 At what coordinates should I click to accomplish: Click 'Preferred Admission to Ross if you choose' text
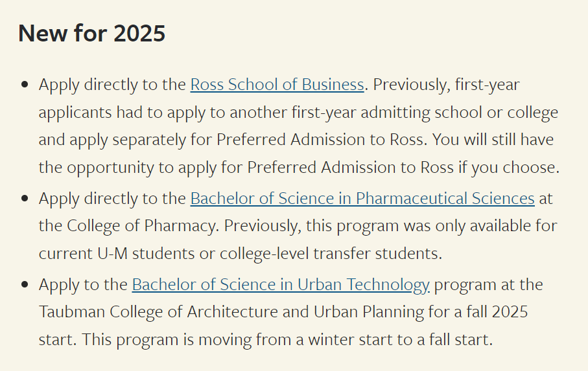point(403,167)
